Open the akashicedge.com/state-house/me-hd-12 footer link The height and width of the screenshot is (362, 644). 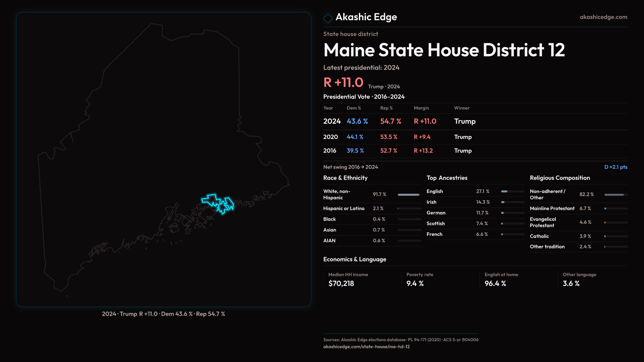(x=366, y=347)
